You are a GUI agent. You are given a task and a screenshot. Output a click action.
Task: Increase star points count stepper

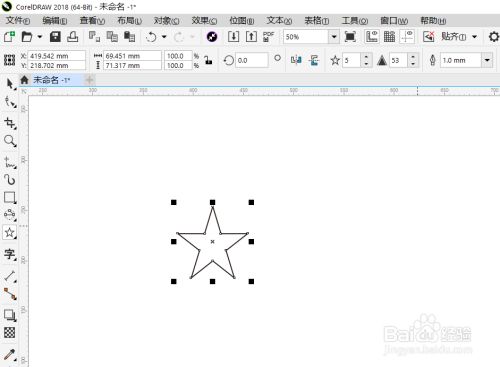point(366,57)
